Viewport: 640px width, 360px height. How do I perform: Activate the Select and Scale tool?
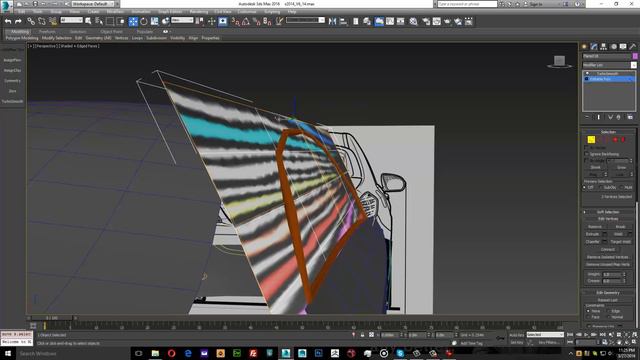(154, 21)
